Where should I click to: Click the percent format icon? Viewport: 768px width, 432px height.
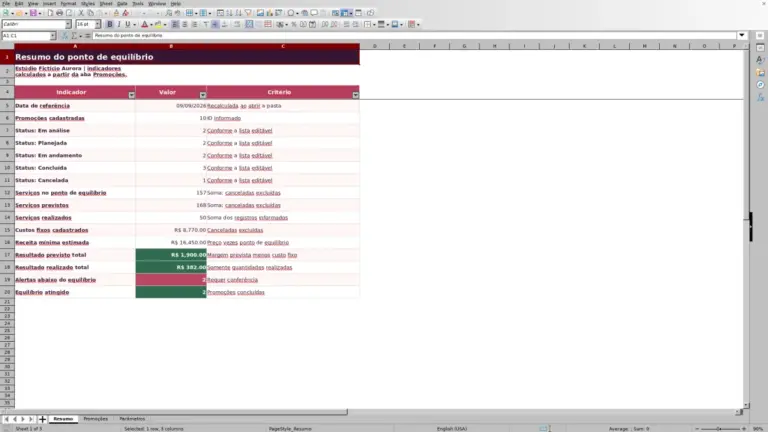click(294, 24)
